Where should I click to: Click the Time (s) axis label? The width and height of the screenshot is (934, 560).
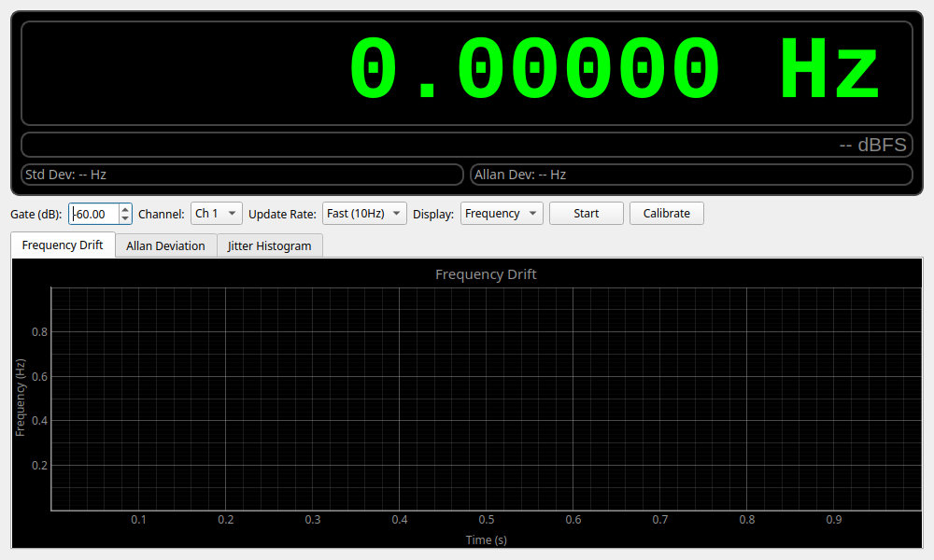pyautogui.click(x=486, y=539)
